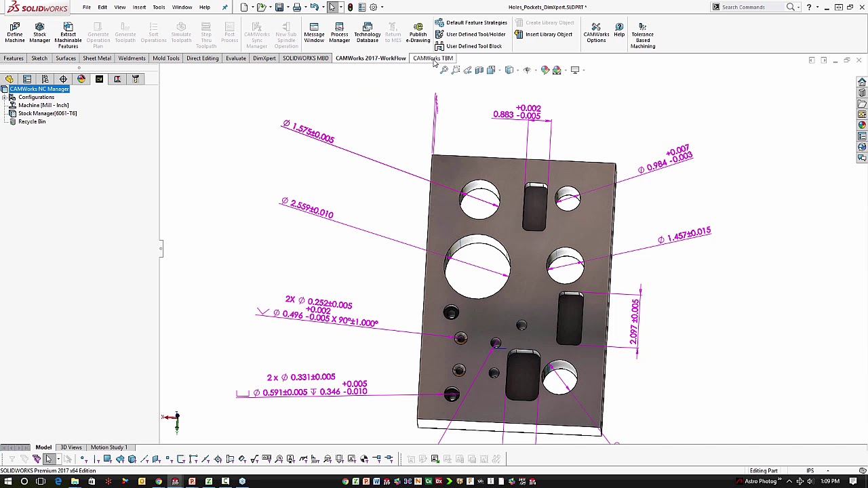Run Extract Machinable Features
The width and height of the screenshot is (868, 488).
(68, 35)
